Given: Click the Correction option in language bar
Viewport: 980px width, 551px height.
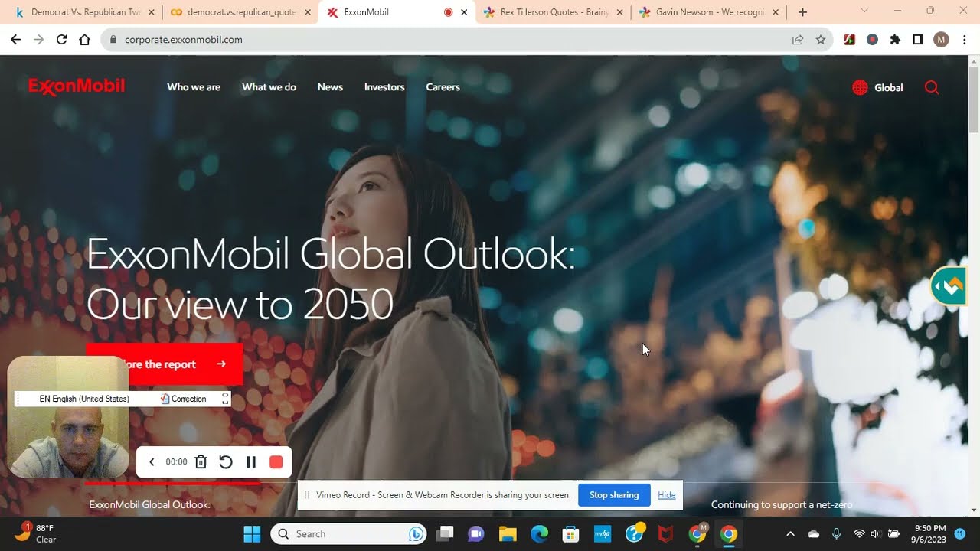Looking at the screenshot, I should (184, 399).
